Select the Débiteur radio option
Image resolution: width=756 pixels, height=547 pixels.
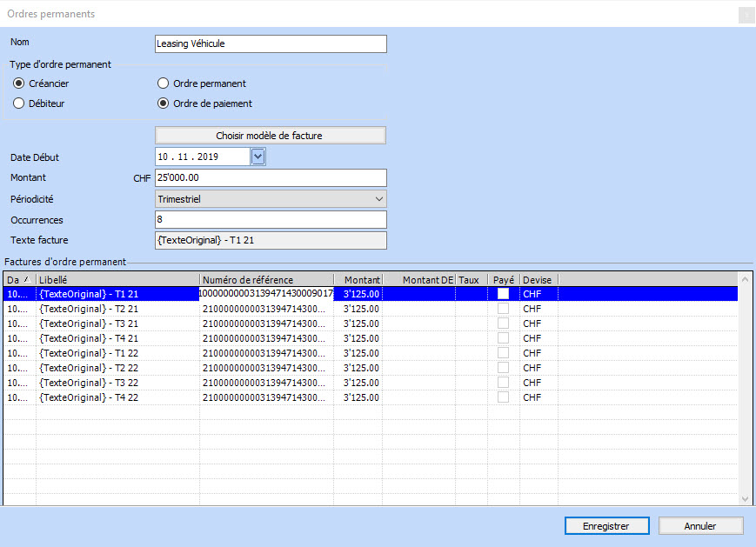pyautogui.click(x=19, y=103)
